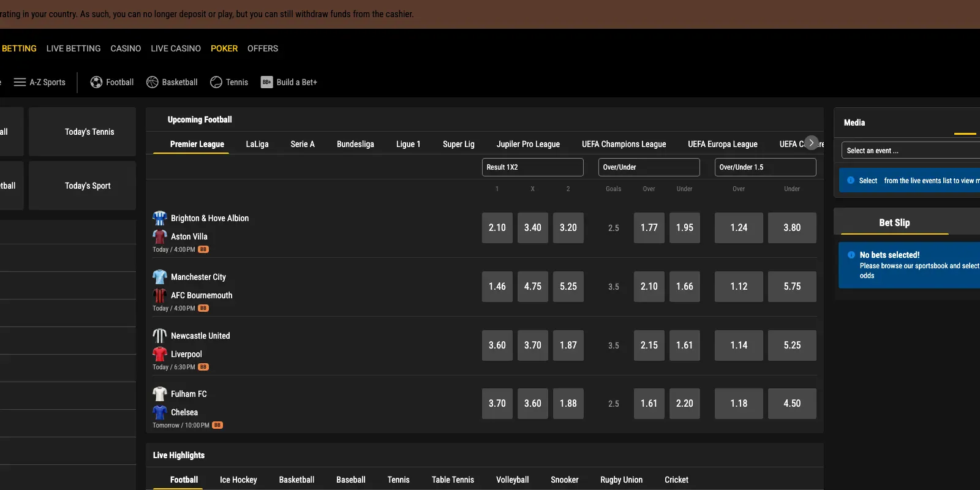The height and width of the screenshot is (490, 980).
Task: Click AFC Bournemouth team shirt icon
Action: (x=160, y=295)
